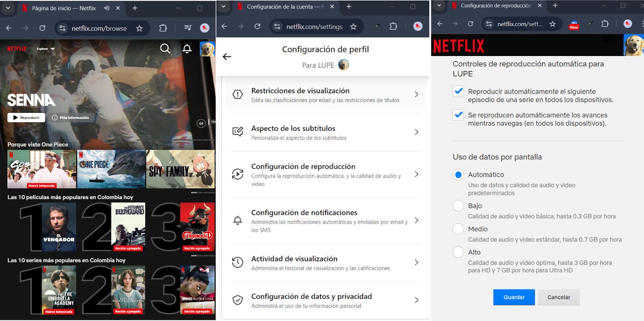
Task: Open extensions in the netflix.com/browse window
Action: click(163, 28)
